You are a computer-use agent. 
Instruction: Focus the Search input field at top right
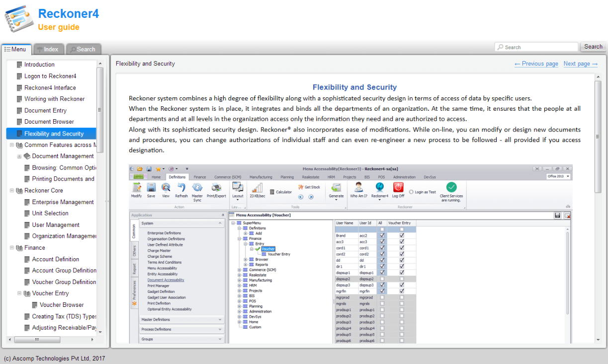pyautogui.click(x=537, y=47)
